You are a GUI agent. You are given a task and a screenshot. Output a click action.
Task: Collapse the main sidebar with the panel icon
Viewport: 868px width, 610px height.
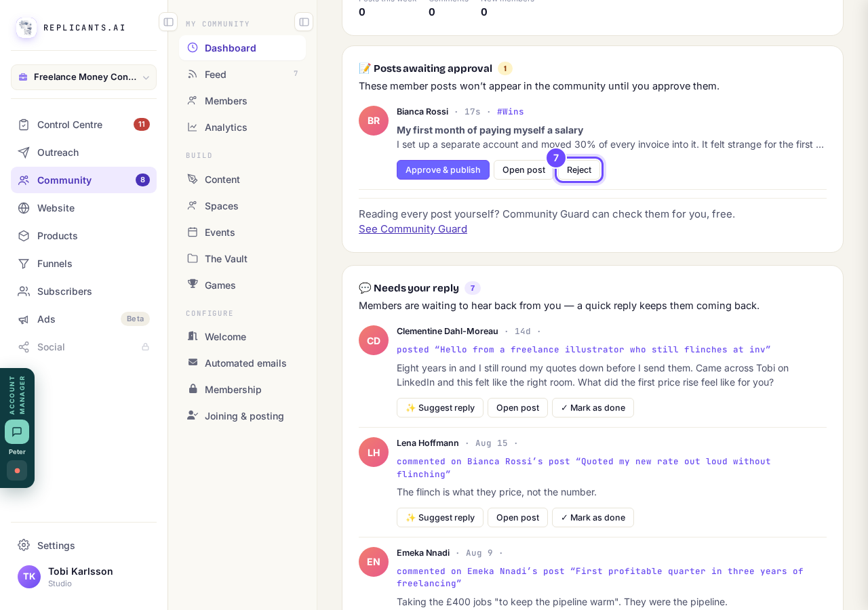point(168,22)
